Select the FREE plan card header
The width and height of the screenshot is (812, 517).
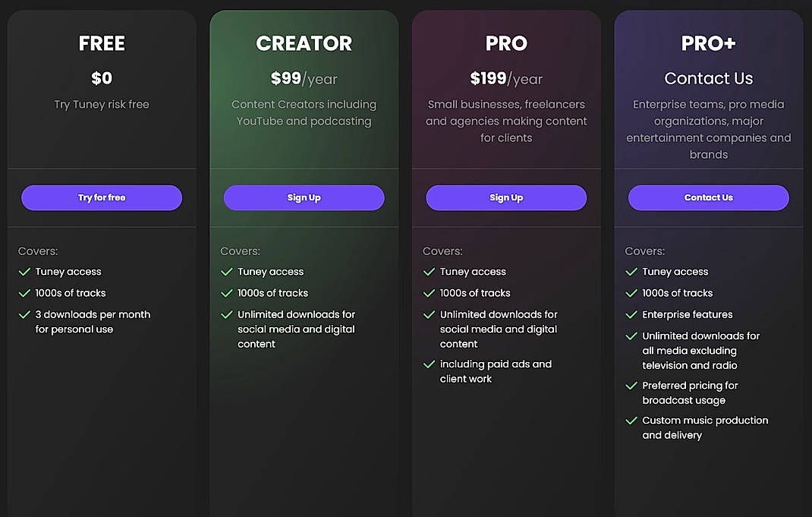pos(101,43)
